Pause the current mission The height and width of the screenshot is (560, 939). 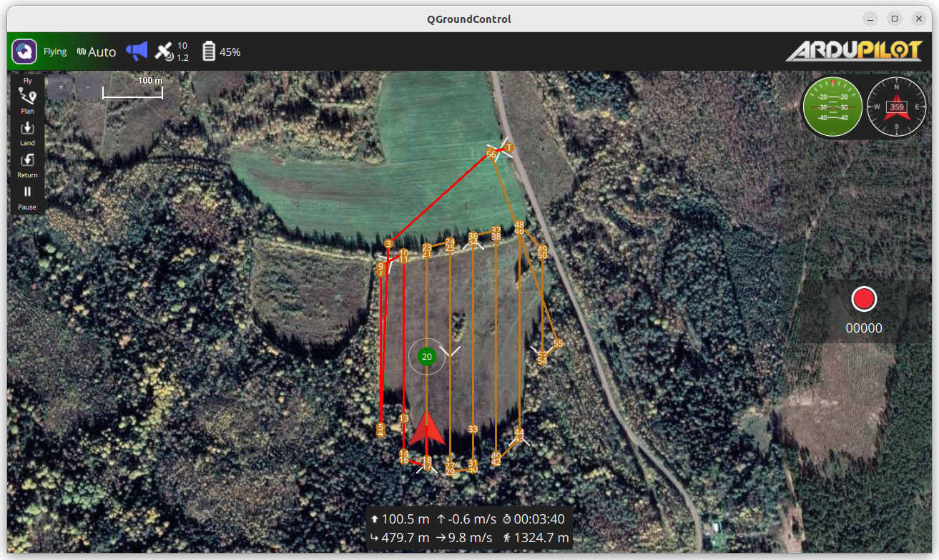27,196
